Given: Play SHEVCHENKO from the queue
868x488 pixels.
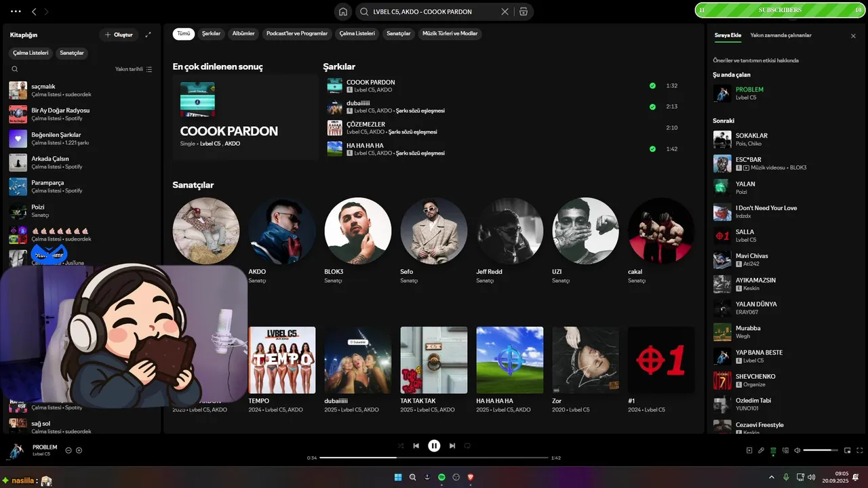Looking at the screenshot, I should [x=784, y=380].
